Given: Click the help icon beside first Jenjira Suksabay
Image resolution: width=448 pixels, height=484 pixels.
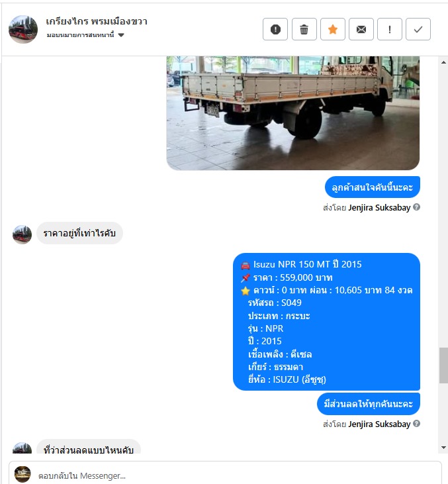Looking at the screenshot, I should 416,207.
